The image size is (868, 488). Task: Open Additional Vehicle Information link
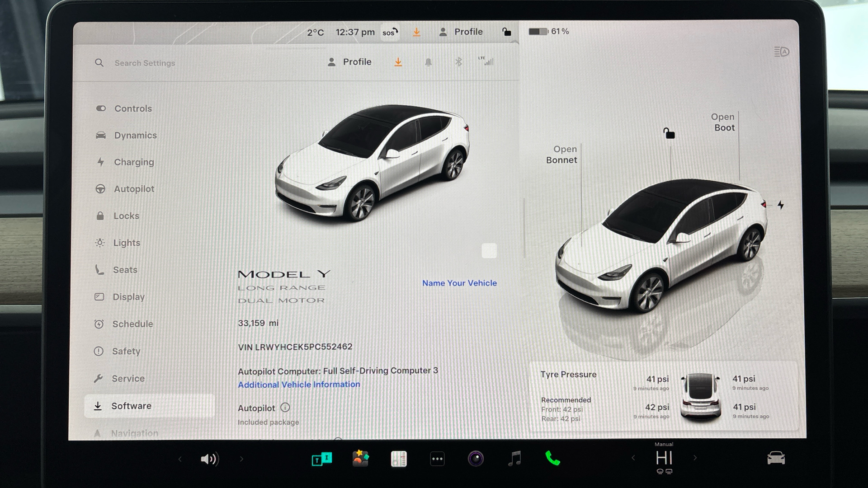299,385
